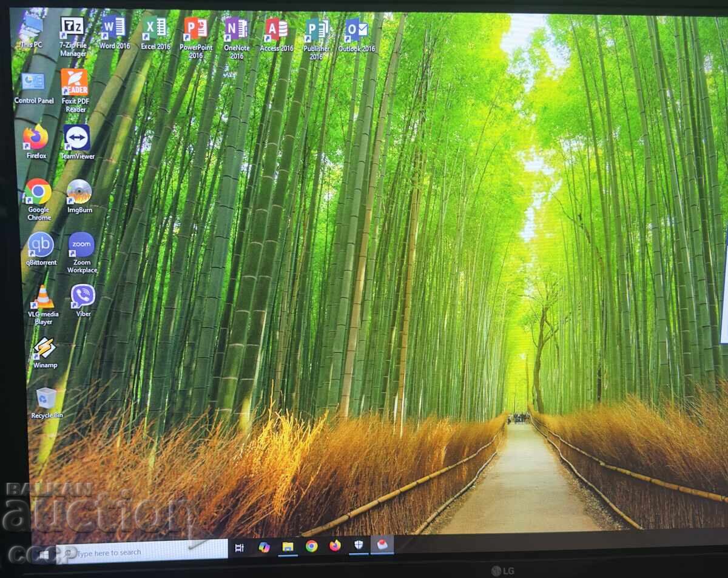Screen dimensions: 728x578
Task: Open the Outlook 2016 shortcut
Action: pos(357,35)
